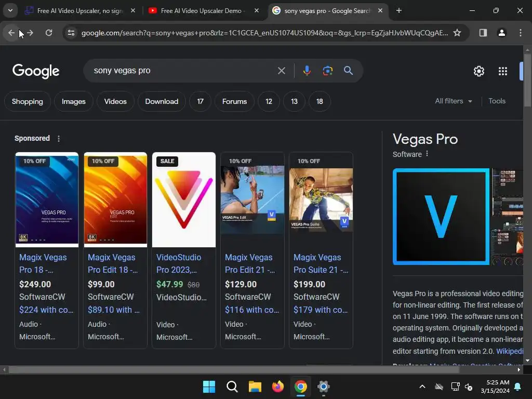Click the VideoStudio V logo thumbnail
This screenshot has width=532, height=399.
(184, 200)
